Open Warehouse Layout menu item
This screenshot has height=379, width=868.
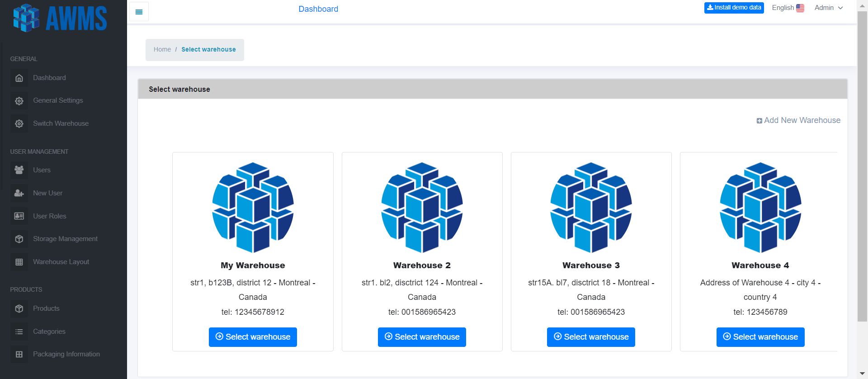[61, 262]
